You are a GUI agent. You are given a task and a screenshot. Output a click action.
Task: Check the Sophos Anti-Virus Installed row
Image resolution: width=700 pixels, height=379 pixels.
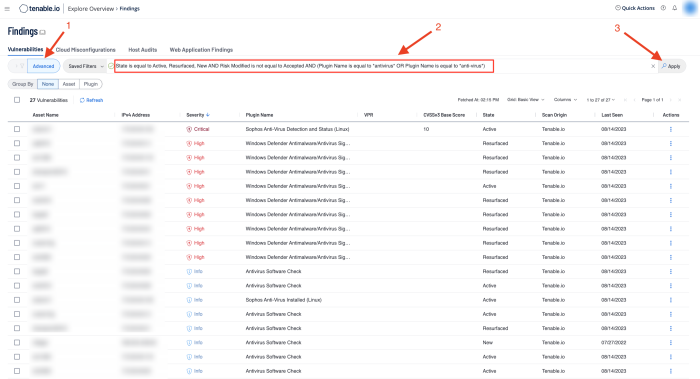[17, 300]
